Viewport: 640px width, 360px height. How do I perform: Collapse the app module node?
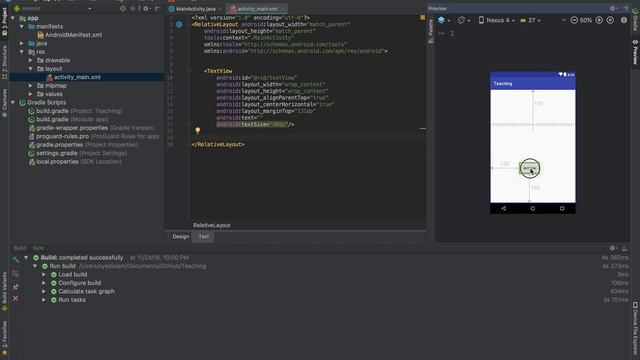(13, 18)
